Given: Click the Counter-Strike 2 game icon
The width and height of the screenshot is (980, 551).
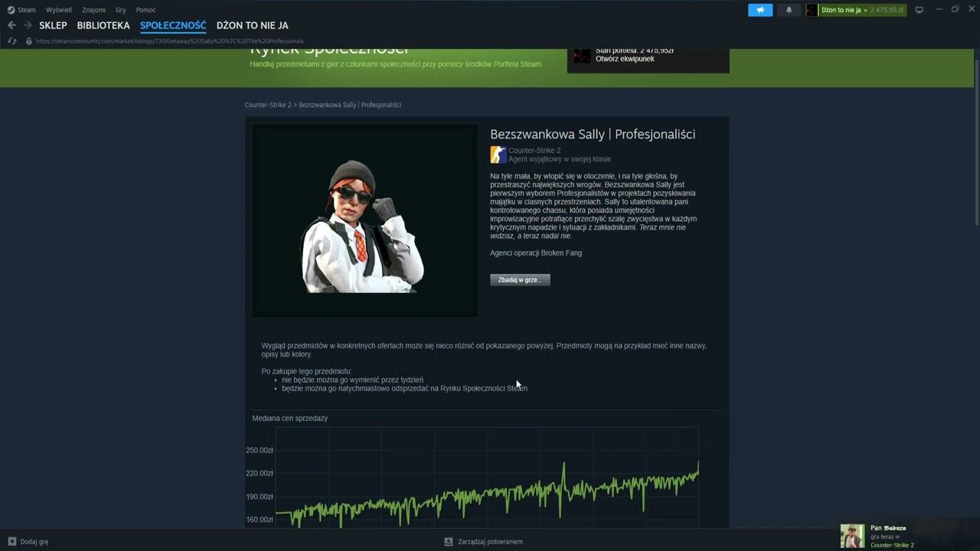Looking at the screenshot, I should tap(498, 155).
